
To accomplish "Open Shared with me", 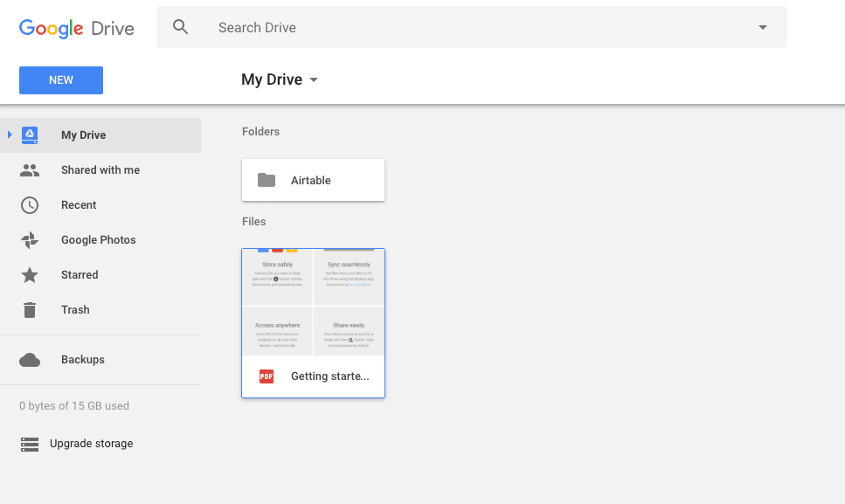I will [x=100, y=170].
